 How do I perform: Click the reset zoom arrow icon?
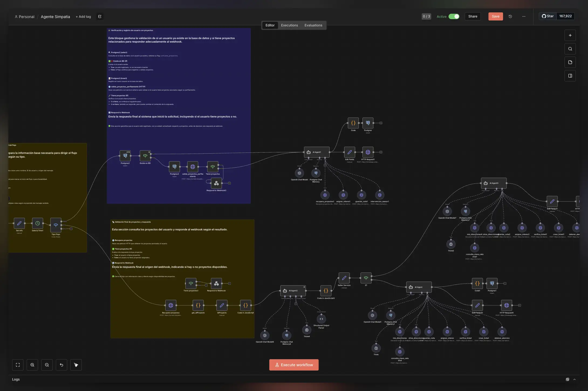click(x=61, y=365)
